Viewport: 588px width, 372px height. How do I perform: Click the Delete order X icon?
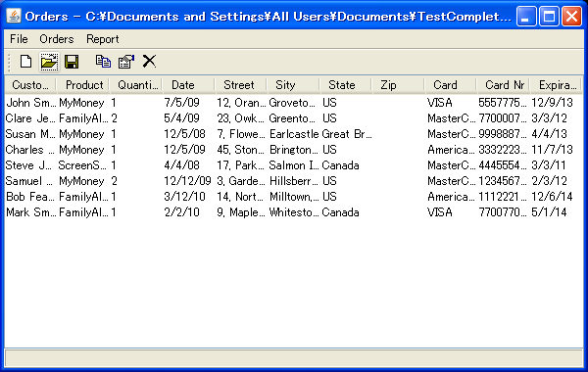click(149, 61)
